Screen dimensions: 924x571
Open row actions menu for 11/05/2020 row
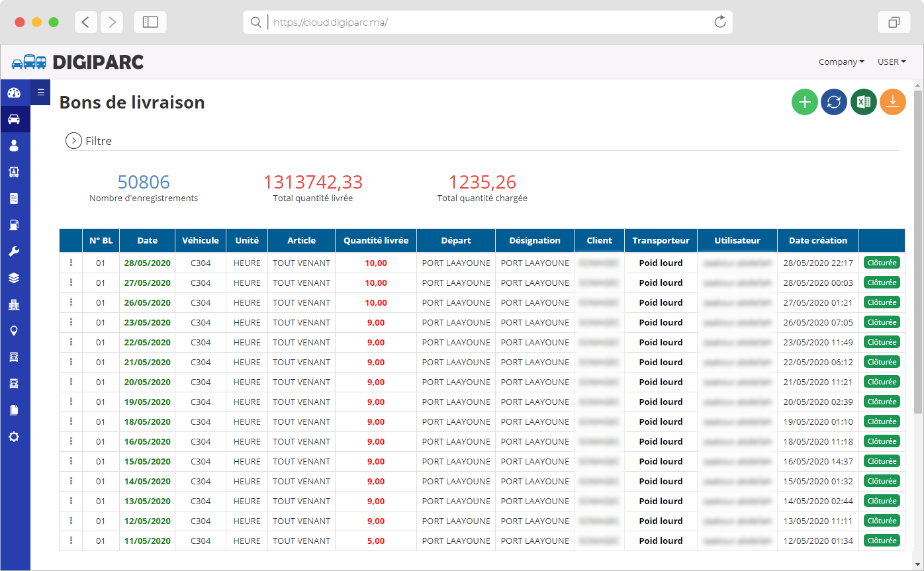pos(71,541)
